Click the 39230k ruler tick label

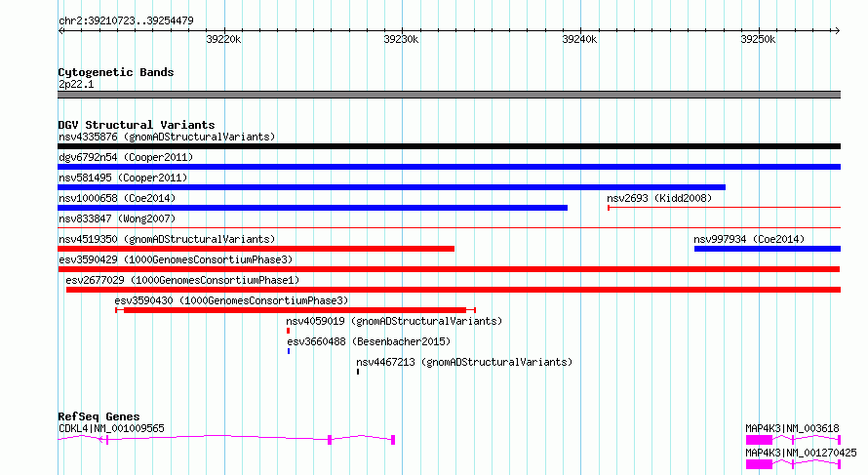(x=402, y=39)
